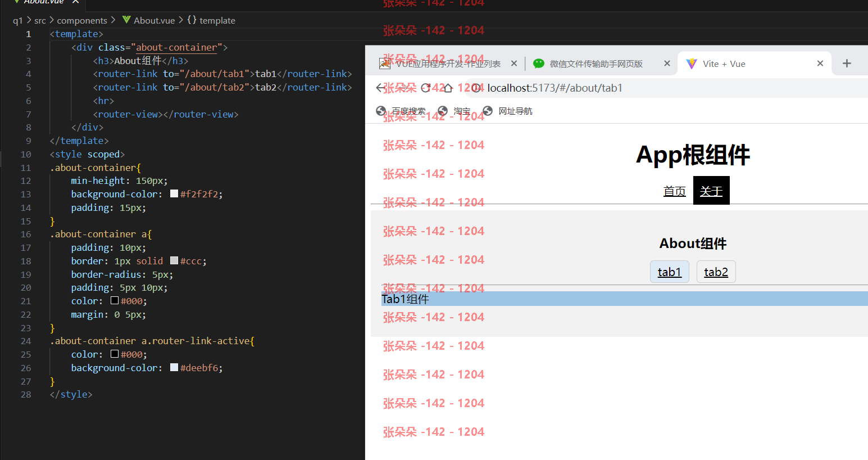
Task: Click the About组件 heading
Action: pyautogui.click(x=693, y=243)
